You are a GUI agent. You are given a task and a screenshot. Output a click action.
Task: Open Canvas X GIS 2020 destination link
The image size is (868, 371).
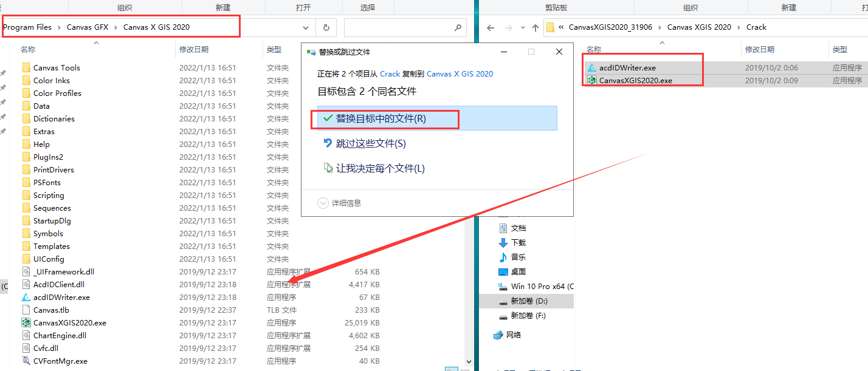coord(460,73)
